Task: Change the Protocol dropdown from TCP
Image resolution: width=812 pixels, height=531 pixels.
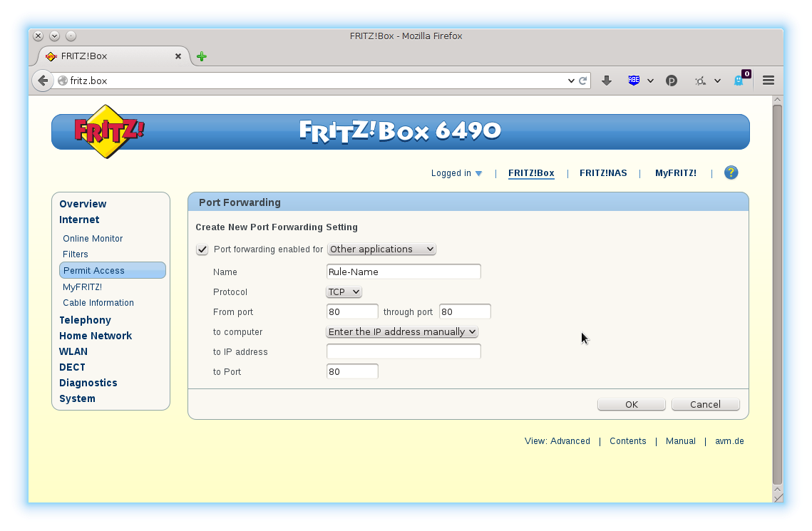Action: click(x=344, y=292)
